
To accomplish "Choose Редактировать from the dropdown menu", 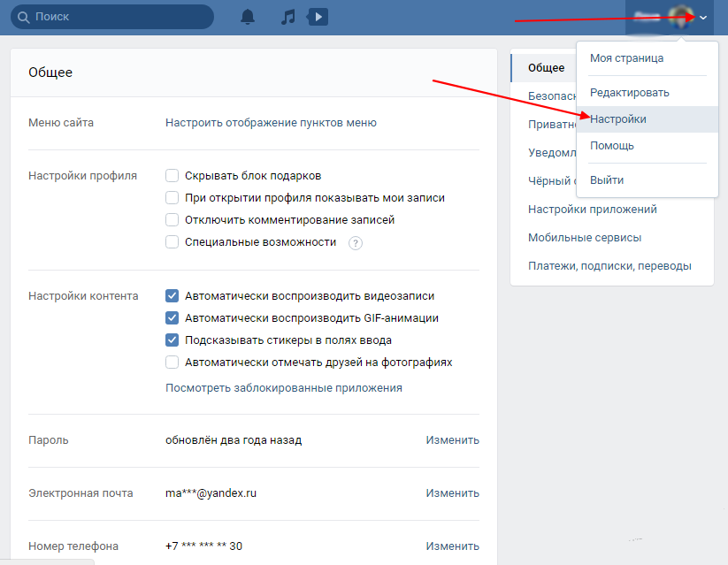I will point(648,92).
